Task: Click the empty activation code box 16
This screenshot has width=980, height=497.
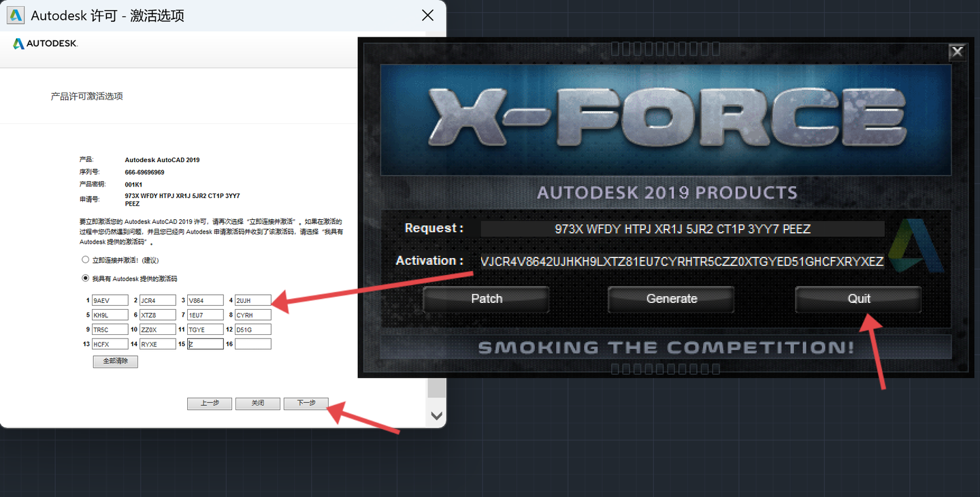Action: click(253, 344)
